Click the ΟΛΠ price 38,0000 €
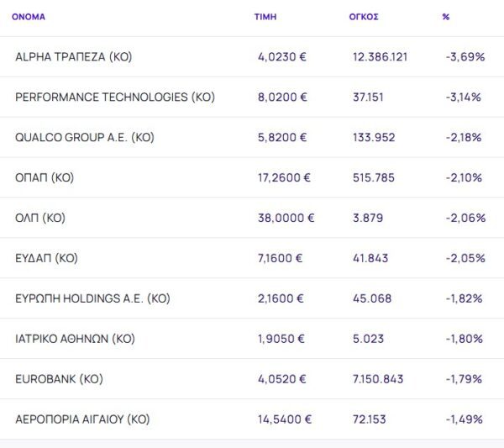Viewport: 504px width, 448px height. coord(286,218)
